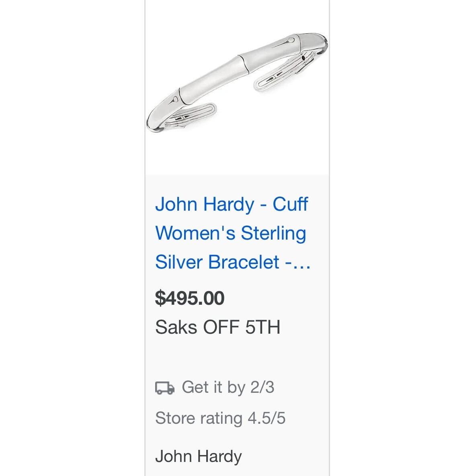Click the word Store in rating line
This screenshot has height=476, width=476.
coord(175,418)
